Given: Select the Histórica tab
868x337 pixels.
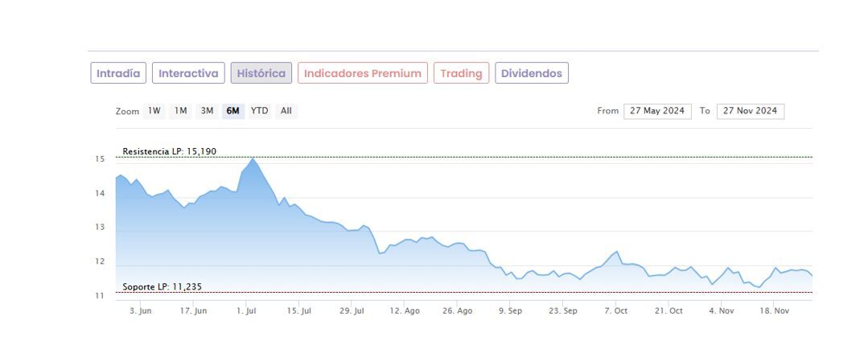Looking at the screenshot, I should point(261,73).
